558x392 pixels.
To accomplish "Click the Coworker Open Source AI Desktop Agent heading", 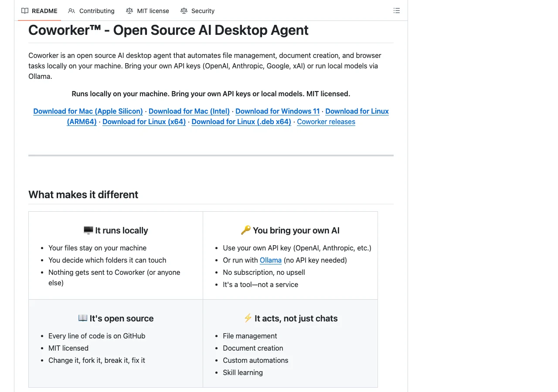I will pos(168,30).
